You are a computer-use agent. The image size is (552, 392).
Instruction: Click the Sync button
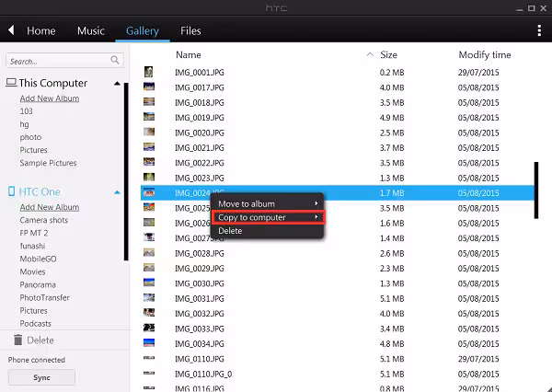(41, 377)
